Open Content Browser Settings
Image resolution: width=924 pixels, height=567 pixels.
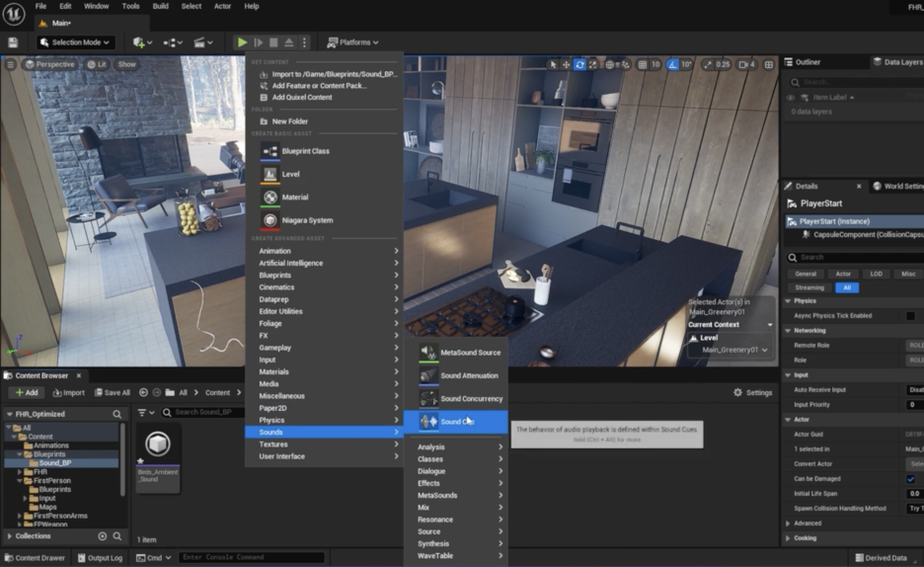click(752, 392)
